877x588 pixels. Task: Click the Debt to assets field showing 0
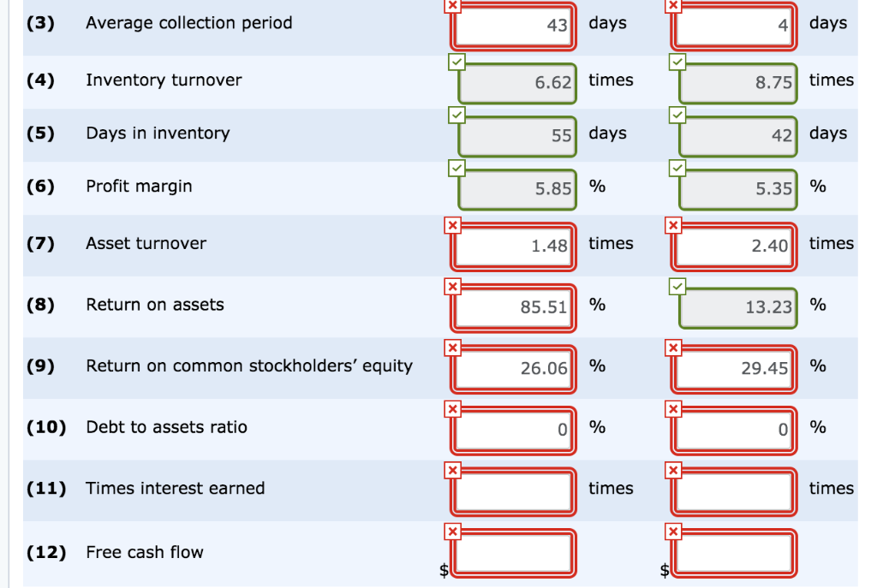point(512,429)
